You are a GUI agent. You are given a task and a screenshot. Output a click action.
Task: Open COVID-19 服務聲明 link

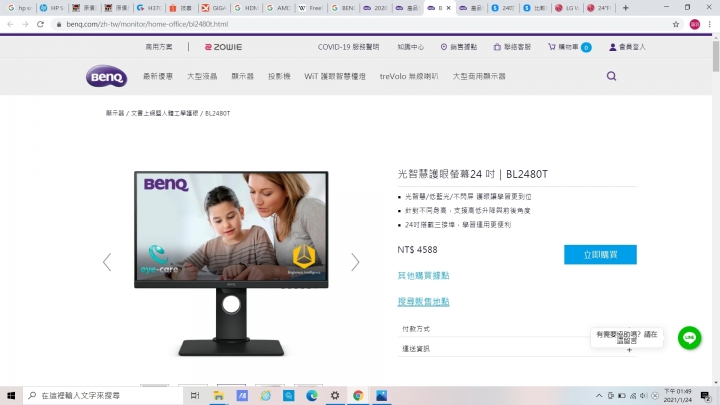349,47
